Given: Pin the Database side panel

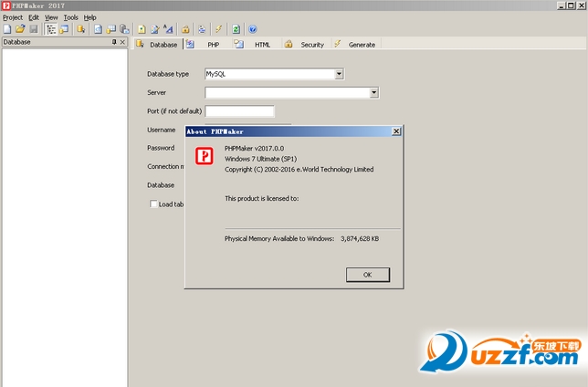Looking at the screenshot, I should point(114,42).
